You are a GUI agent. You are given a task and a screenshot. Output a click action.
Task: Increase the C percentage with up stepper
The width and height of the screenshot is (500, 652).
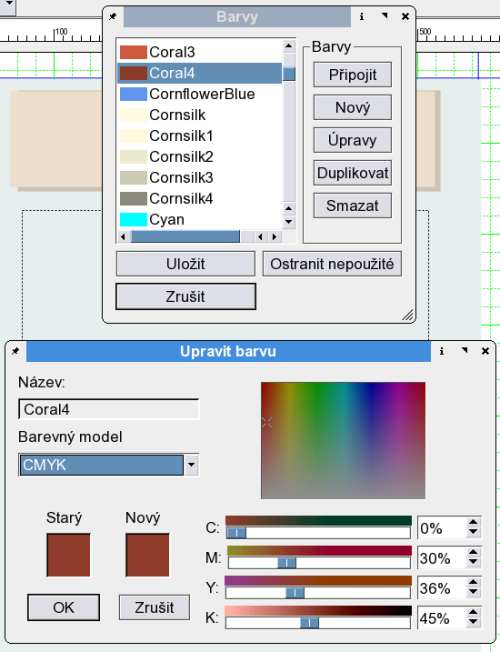473,523
